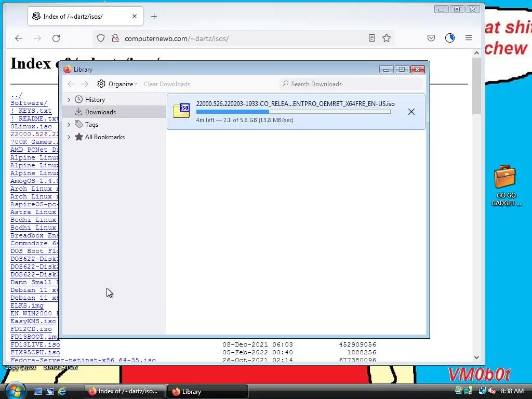Click the parent directory ../ link

(x=16, y=95)
